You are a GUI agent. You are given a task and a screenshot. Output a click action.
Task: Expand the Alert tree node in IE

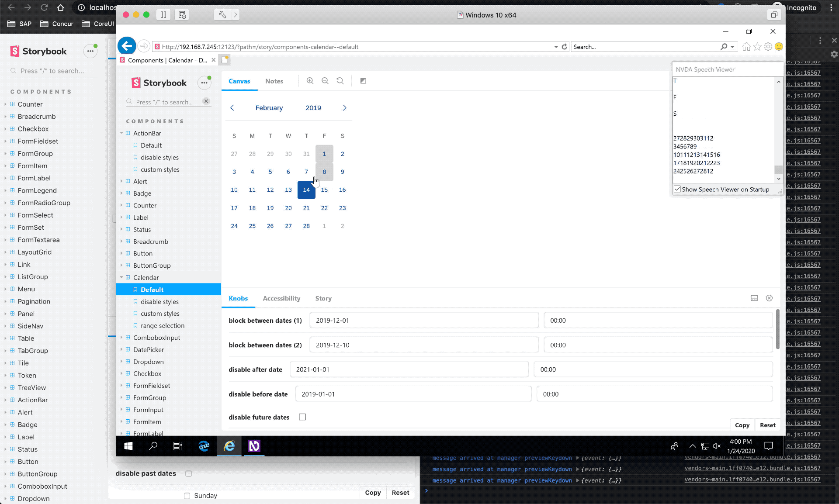[x=121, y=181]
